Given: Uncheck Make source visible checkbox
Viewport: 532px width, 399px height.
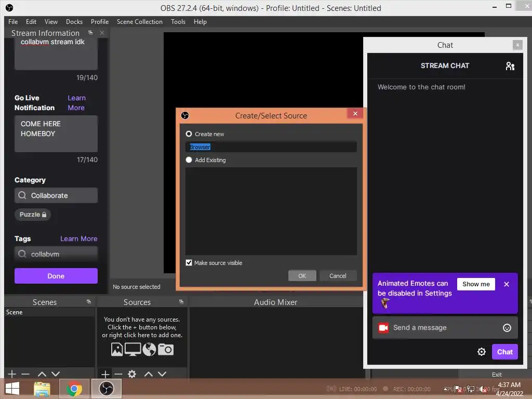Looking at the screenshot, I should (189, 262).
